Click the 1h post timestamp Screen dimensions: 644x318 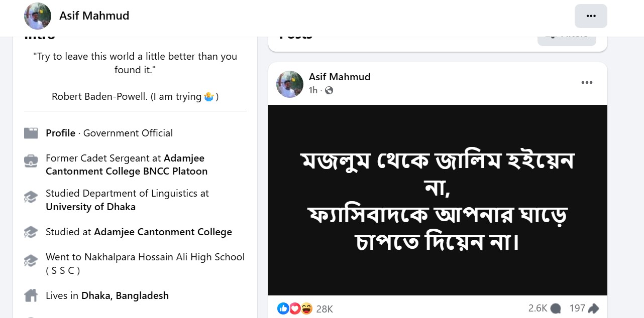tap(313, 90)
